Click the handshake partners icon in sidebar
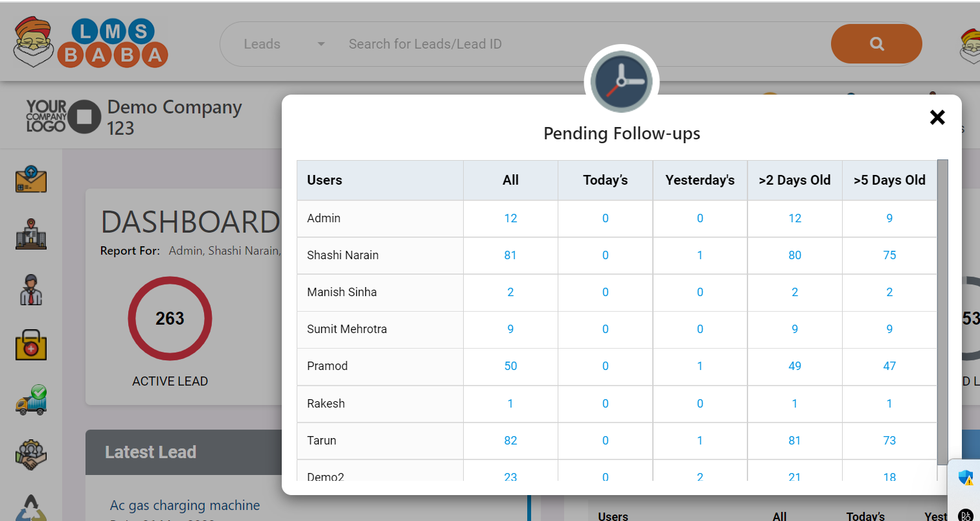The image size is (980, 521). (30, 454)
